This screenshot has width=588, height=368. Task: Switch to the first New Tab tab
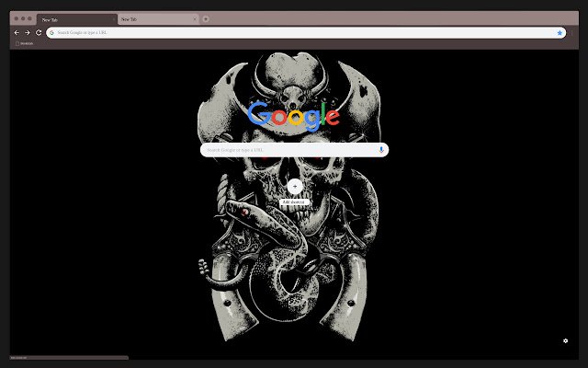tap(77, 19)
